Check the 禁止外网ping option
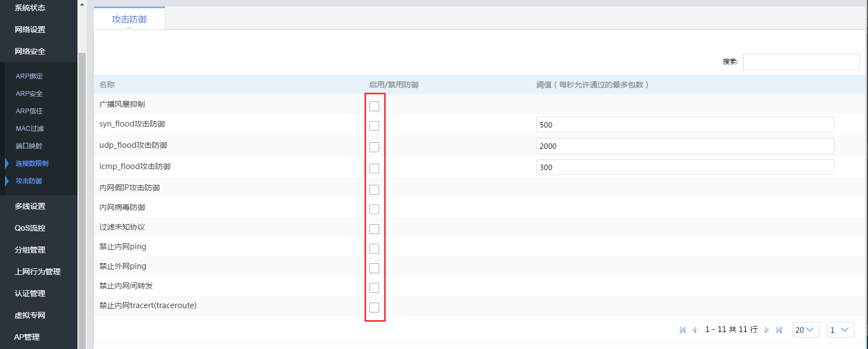868x349 pixels. (374, 268)
